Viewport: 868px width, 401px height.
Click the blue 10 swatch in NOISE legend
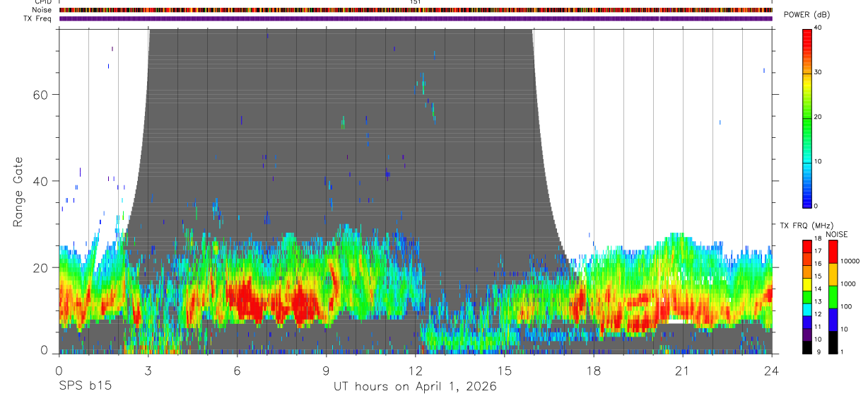(833, 320)
